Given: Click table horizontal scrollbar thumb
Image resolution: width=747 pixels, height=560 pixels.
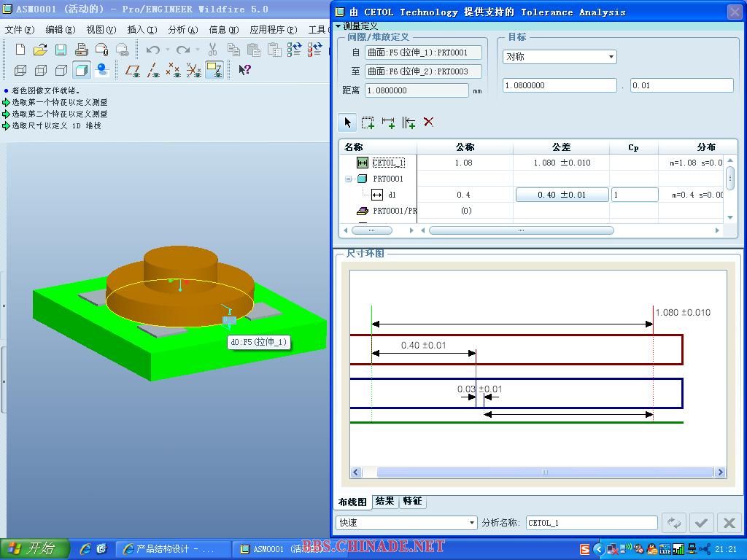Looking at the screenshot, I should (521, 230).
